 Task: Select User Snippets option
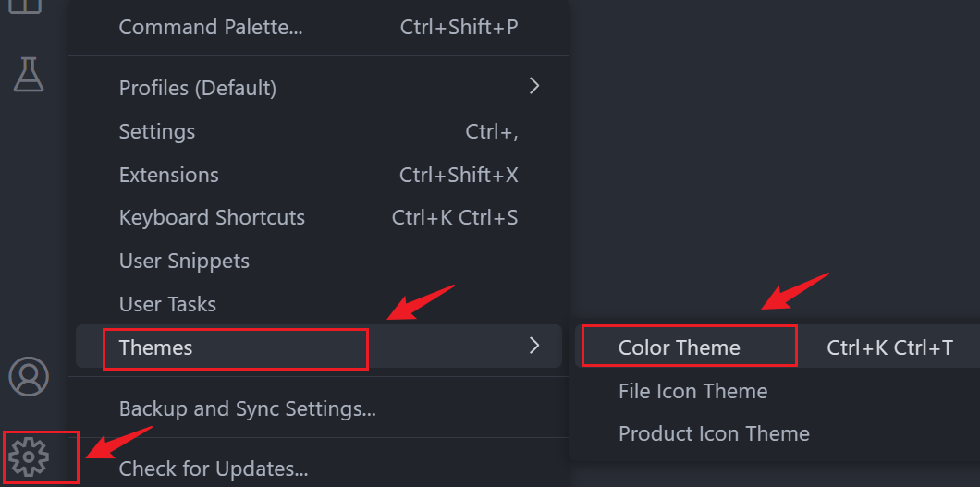click(184, 262)
